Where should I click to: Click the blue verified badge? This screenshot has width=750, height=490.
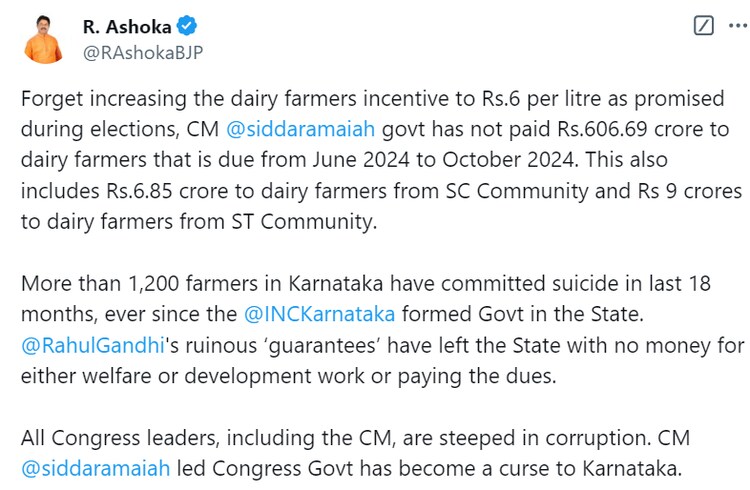[x=187, y=27]
